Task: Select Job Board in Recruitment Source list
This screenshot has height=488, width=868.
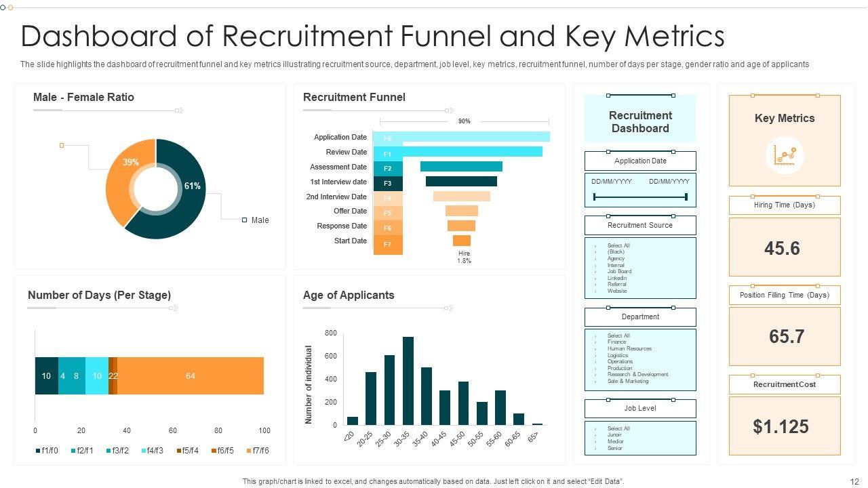Action: coord(619,271)
